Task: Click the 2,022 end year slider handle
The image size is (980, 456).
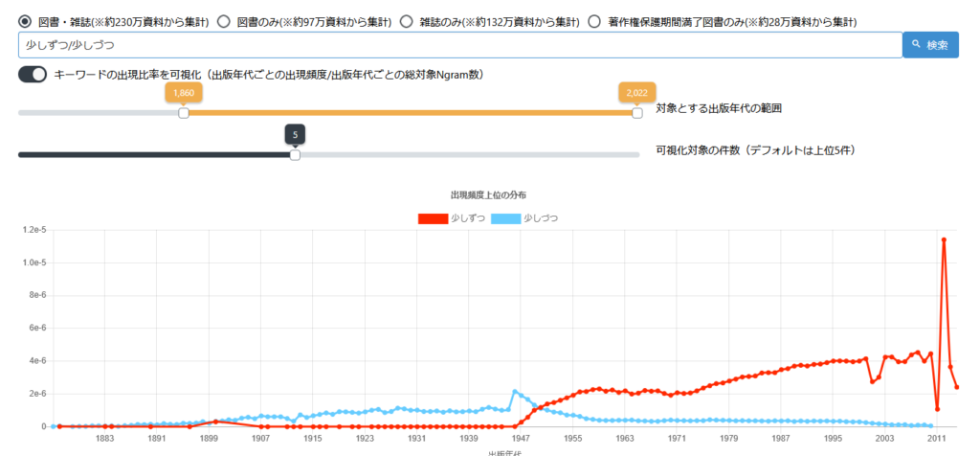Action: pos(637,113)
